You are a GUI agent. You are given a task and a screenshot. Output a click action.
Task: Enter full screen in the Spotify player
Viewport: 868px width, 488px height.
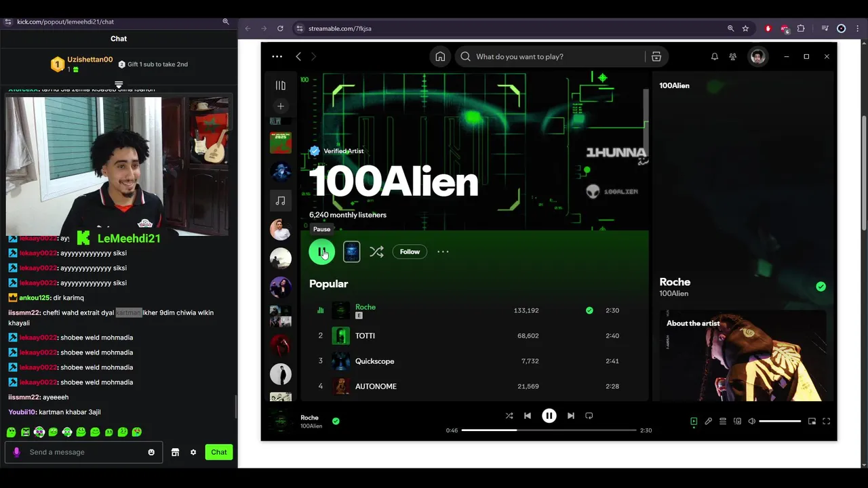[826, 422]
